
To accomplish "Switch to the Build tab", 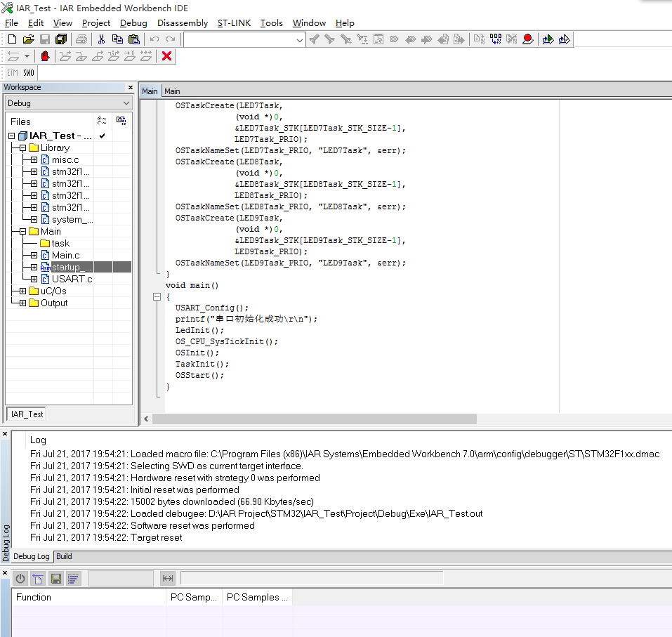I will [x=64, y=556].
